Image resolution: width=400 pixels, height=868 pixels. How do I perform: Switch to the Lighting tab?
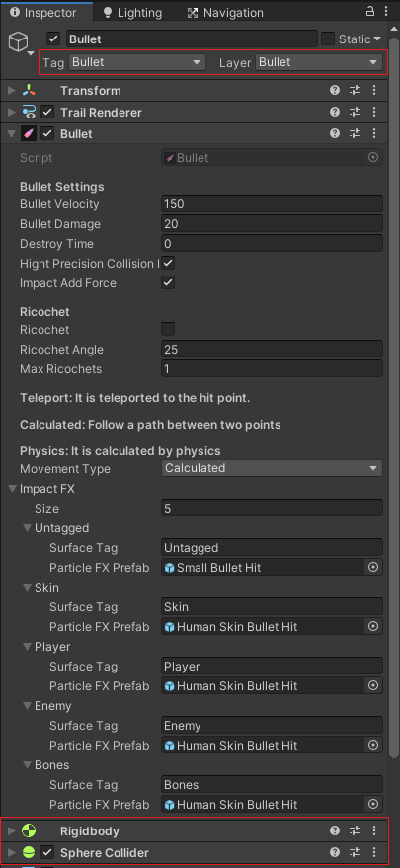tap(132, 12)
